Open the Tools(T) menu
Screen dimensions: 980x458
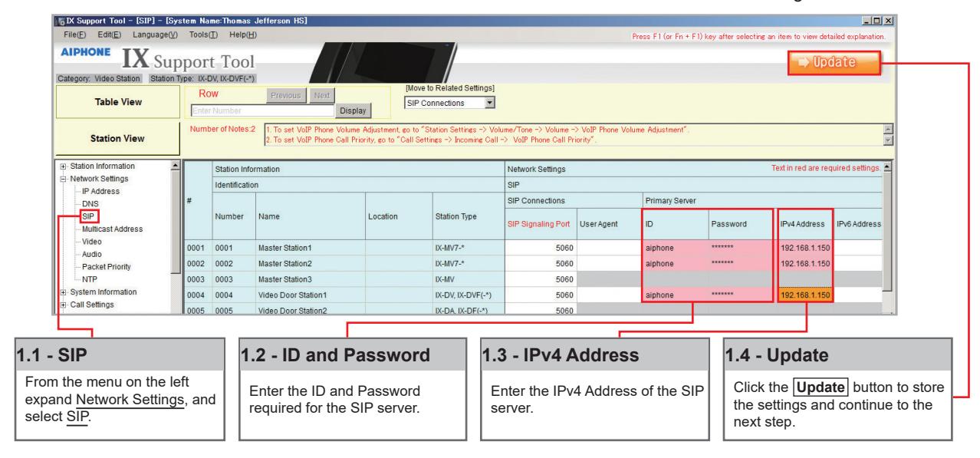(203, 36)
